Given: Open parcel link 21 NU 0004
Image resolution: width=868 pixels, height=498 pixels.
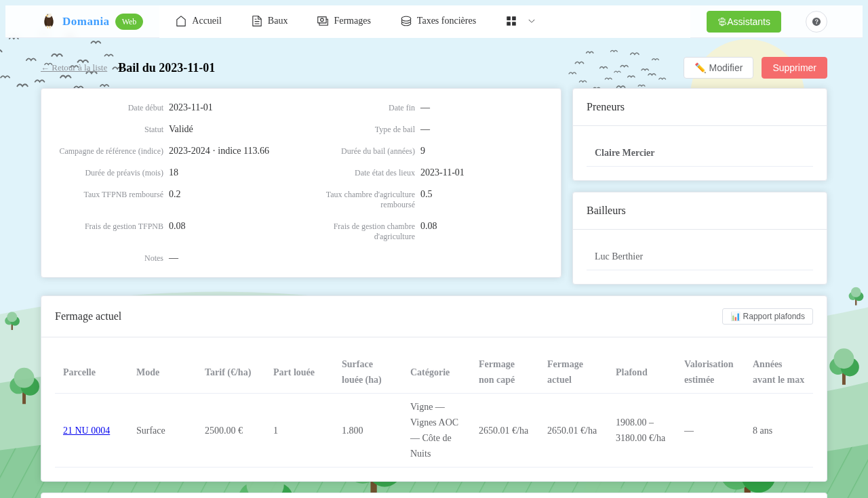Looking at the screenshot, I should 86,430.
